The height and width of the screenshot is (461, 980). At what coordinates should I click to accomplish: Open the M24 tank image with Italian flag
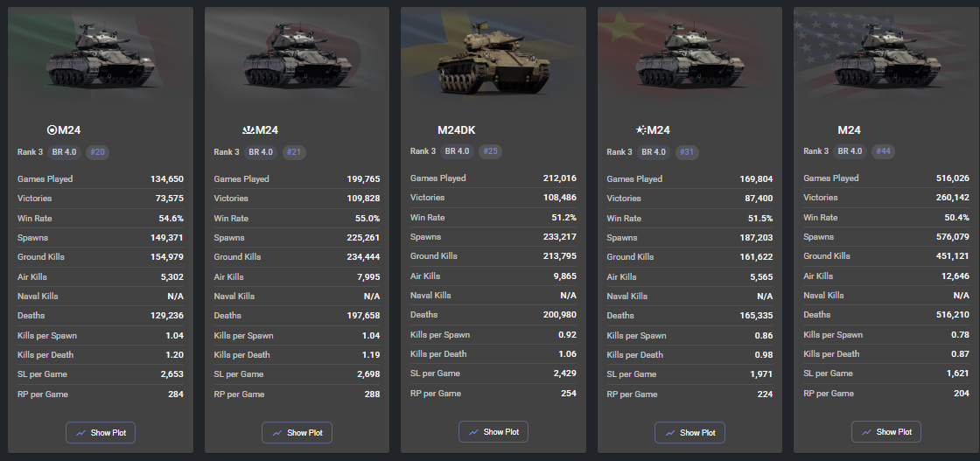(101, 56)
